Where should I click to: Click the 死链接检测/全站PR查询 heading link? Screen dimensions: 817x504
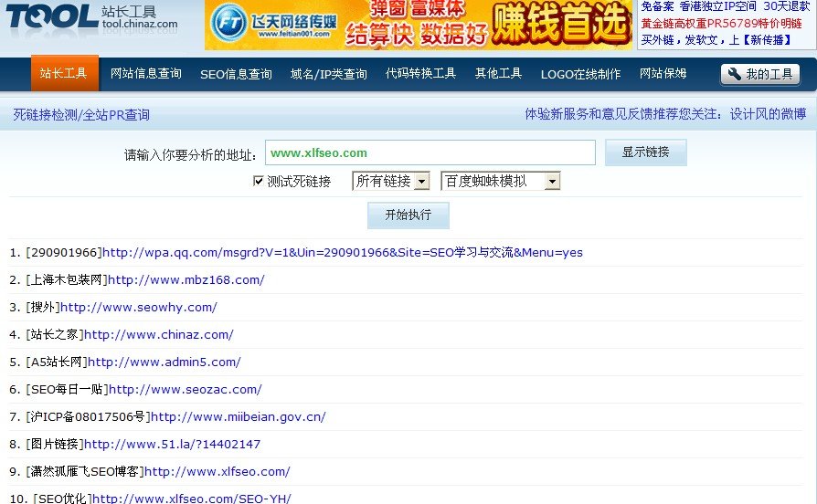(x=81, y=114)
